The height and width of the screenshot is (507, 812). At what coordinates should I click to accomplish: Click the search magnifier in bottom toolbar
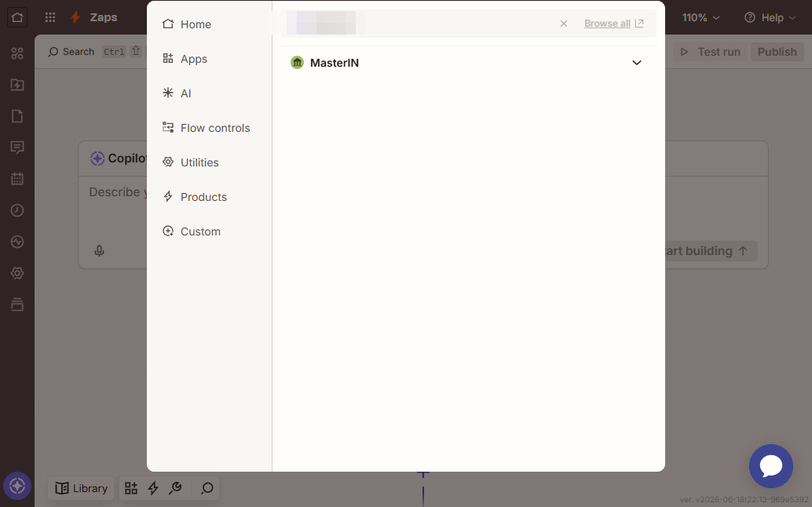(207, 488)
